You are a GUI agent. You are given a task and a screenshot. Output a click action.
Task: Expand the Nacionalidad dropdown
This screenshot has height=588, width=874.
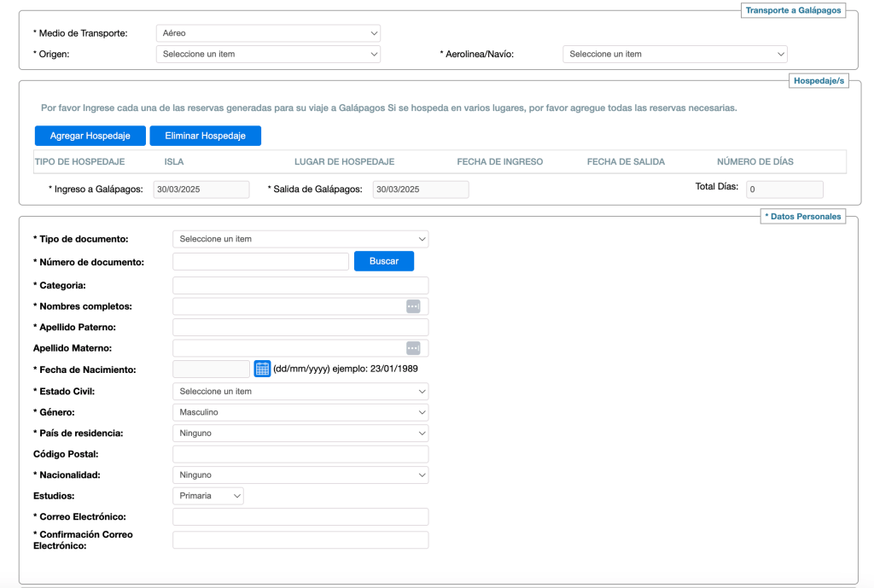click(x=300, y=474)
